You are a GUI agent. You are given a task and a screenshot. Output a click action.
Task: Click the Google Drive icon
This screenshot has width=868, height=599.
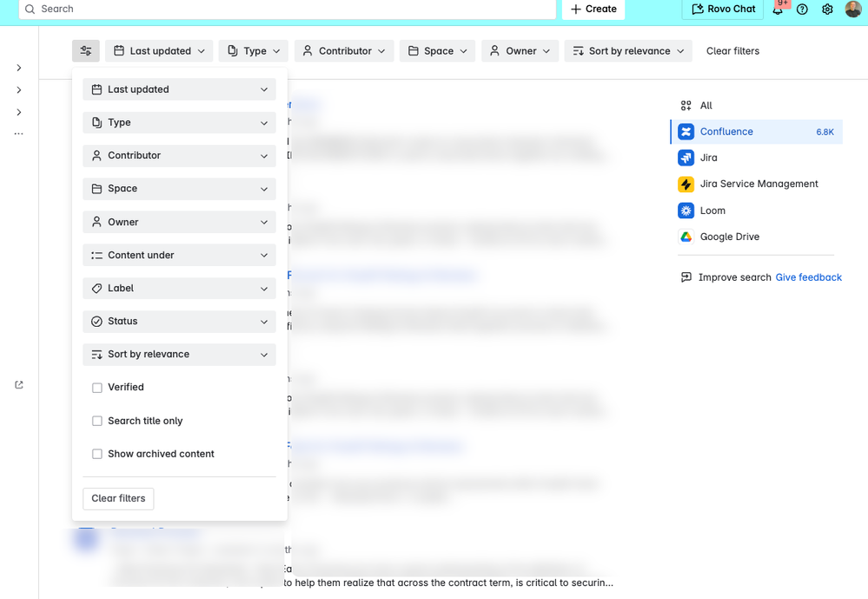point(686,236)
